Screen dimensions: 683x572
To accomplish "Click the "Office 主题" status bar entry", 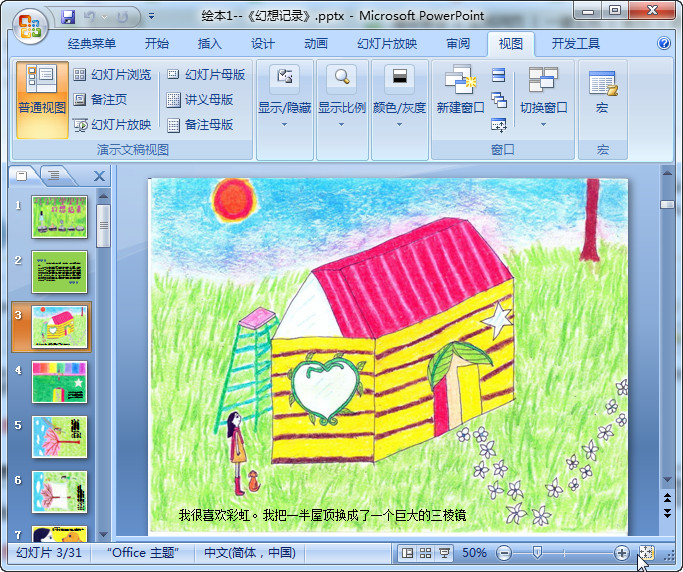I will [x=143, y=553].
